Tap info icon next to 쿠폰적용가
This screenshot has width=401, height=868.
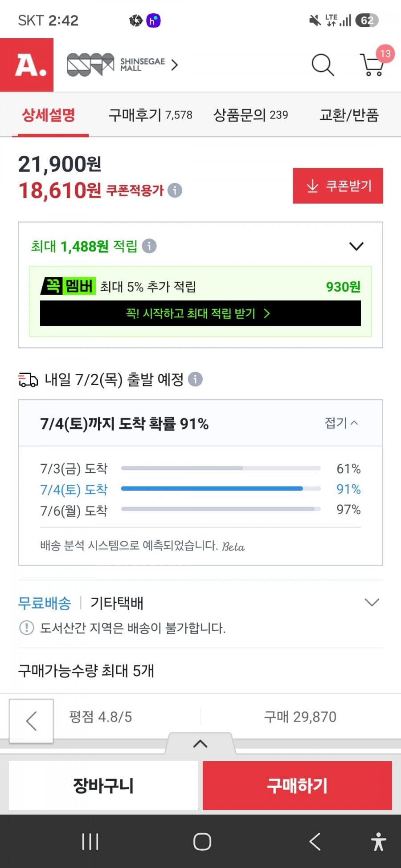[x=175, y=191]
